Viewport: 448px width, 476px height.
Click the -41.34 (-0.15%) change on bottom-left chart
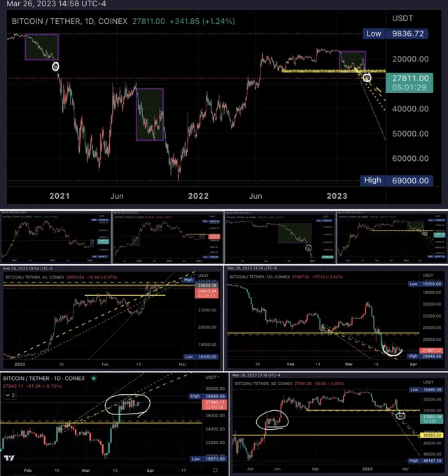coord(43,386)
